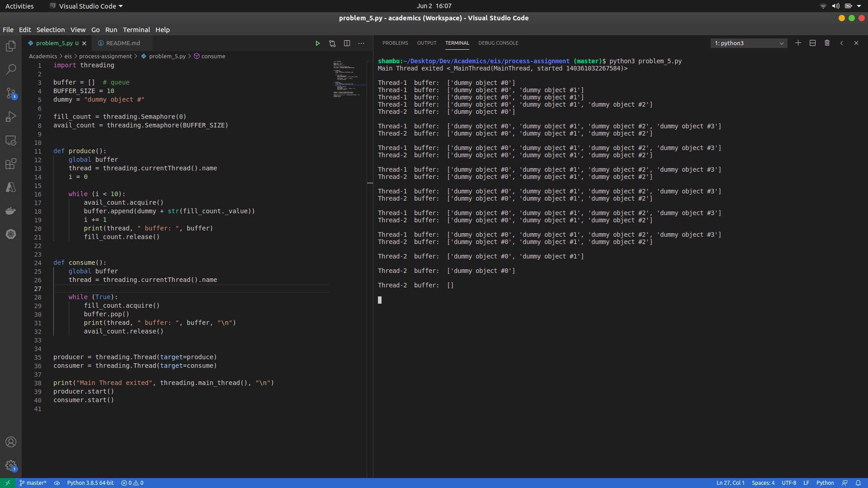Create a new terminal with plus icon
Image resolution: width=868 pixels, height=488 pixels.
coord(798,43)
